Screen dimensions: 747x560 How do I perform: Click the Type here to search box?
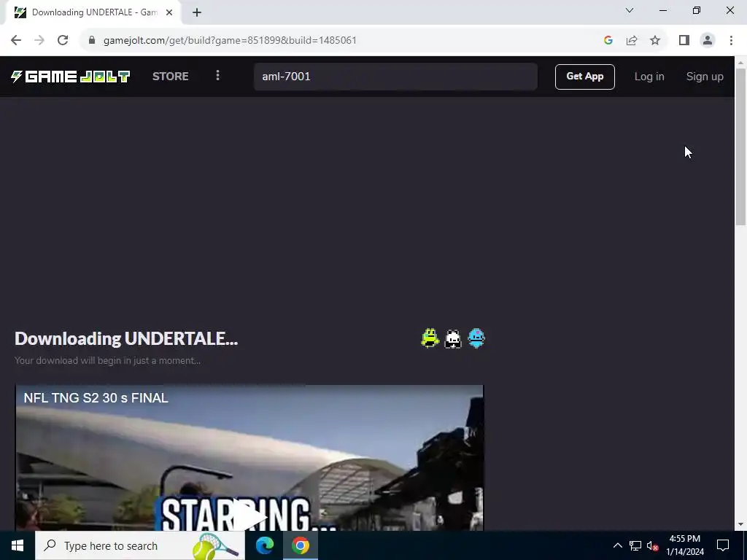click(x=140, y=545)
